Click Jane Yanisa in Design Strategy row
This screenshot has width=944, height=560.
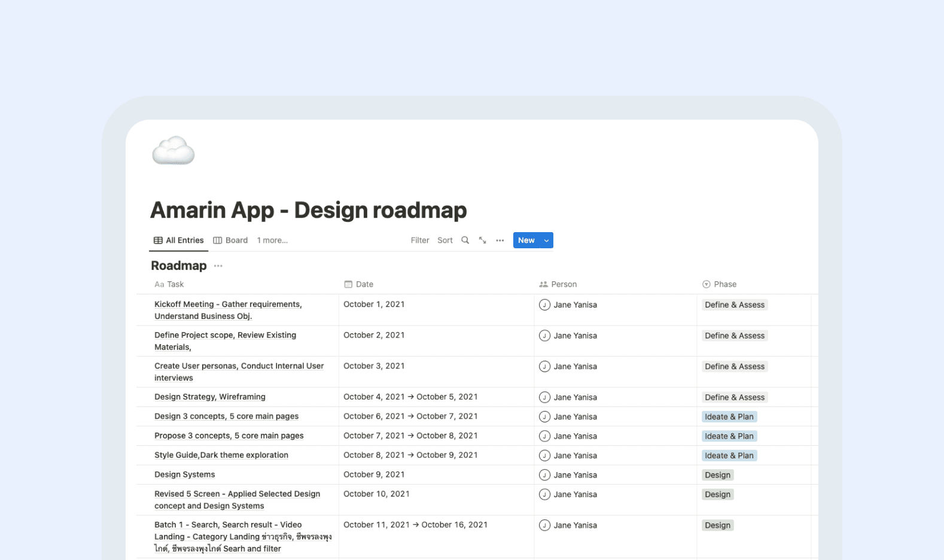(x=568, y=397)
